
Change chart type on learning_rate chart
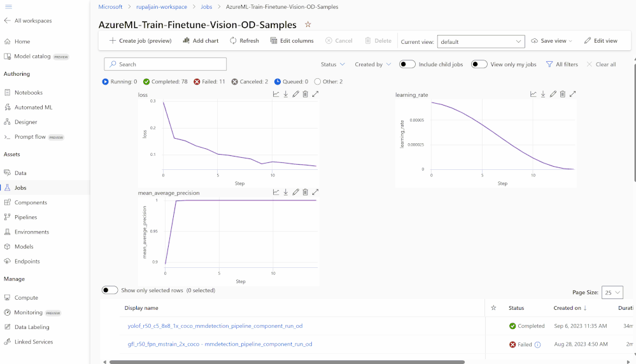pos(533,94)
